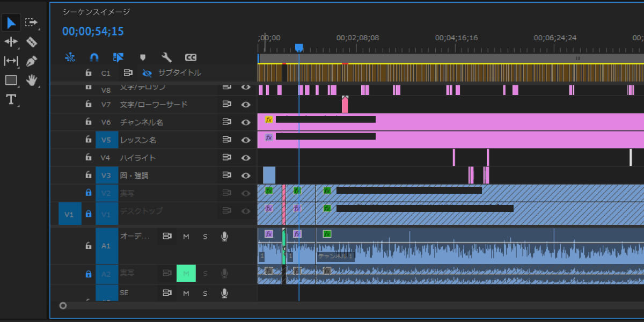Viewport: 644px width, 322px height.
Task: Click the blue playhead timecode 00;00;54;15
Action: tap(93, 31)
